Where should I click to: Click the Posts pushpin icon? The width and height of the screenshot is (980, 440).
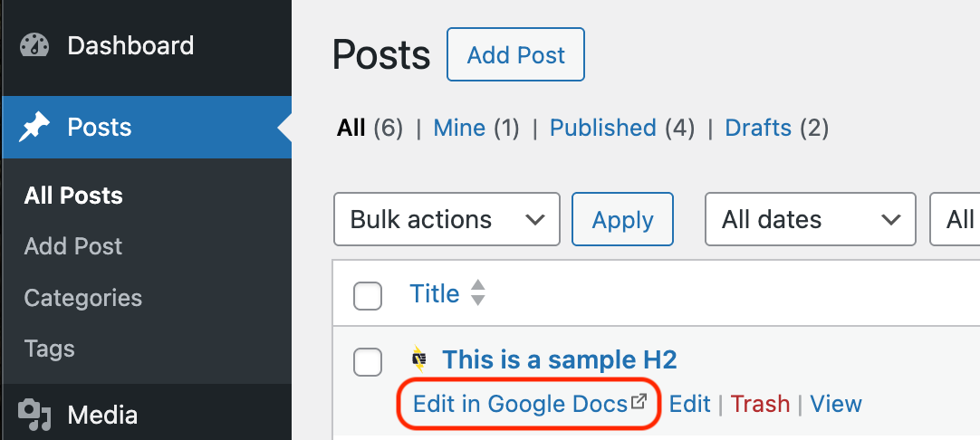pos(34,128)
